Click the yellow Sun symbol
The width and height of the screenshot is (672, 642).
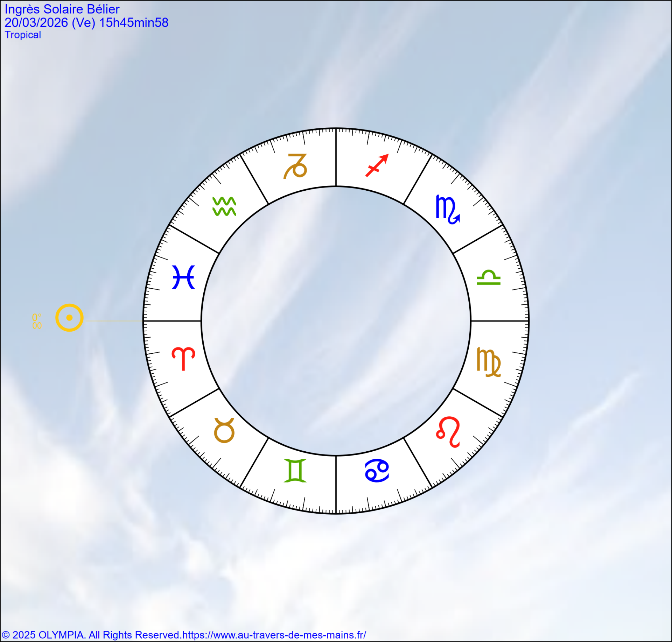[x=69, y=318]
